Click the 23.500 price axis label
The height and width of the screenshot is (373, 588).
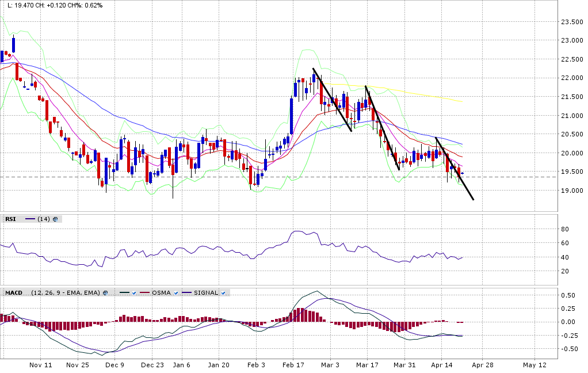(572, 22)
